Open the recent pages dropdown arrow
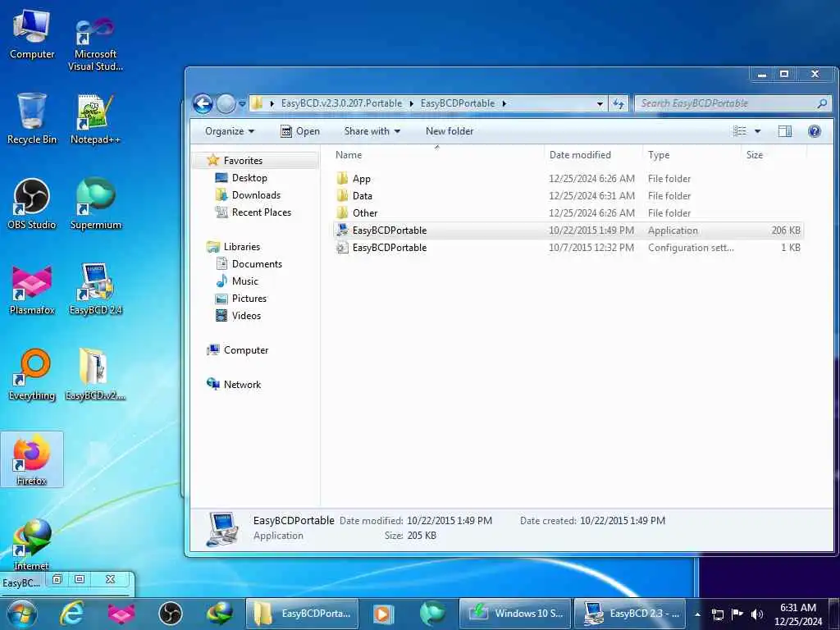Screen dimensions: 840x630 (242, 103)
